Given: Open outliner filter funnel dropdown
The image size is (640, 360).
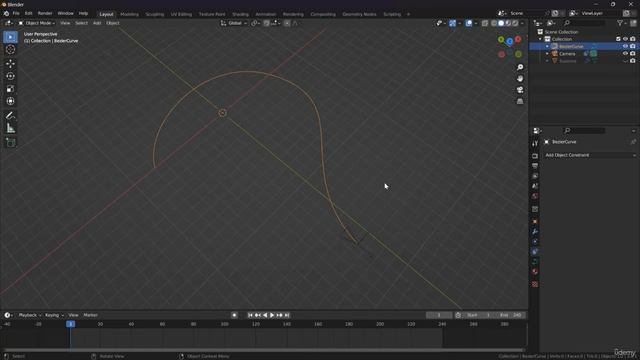Looking at the screenshot, I should (621, 23).
